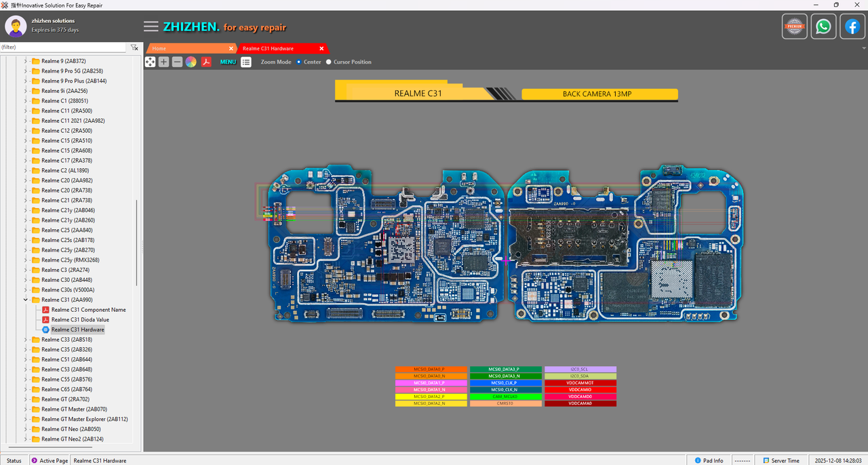Click the MCSI0_DATA2_P yellow legend swatch
Screen dimensions: 868x465
431,397
